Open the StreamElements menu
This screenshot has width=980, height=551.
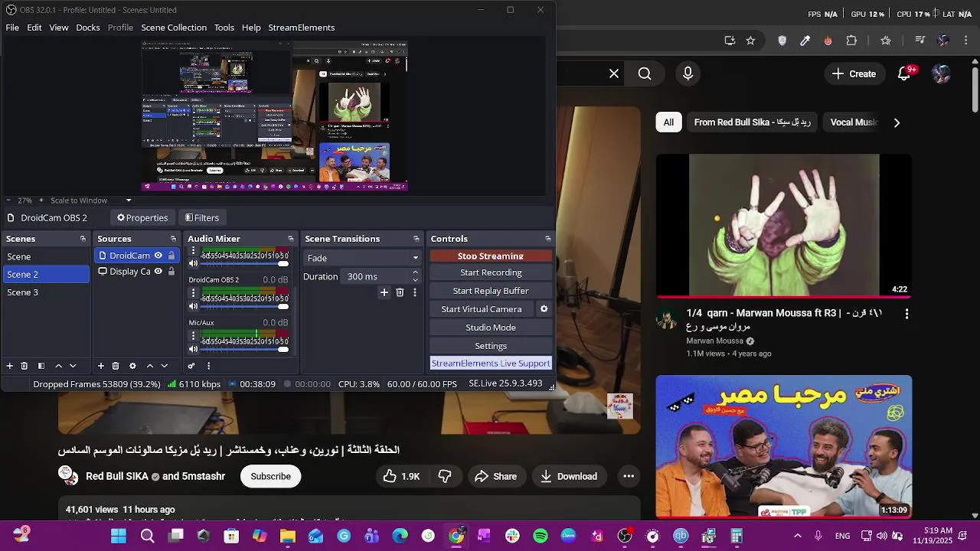[302, 28]
